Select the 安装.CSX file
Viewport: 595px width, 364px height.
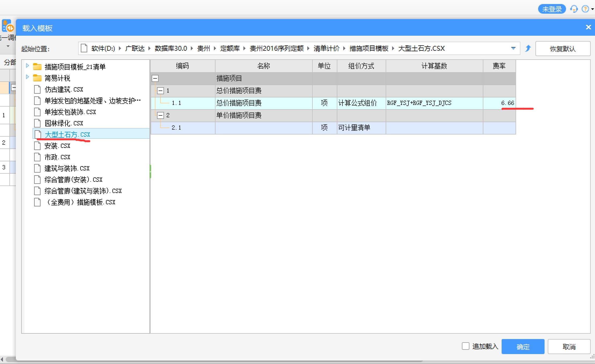click(x=57, y=146)
